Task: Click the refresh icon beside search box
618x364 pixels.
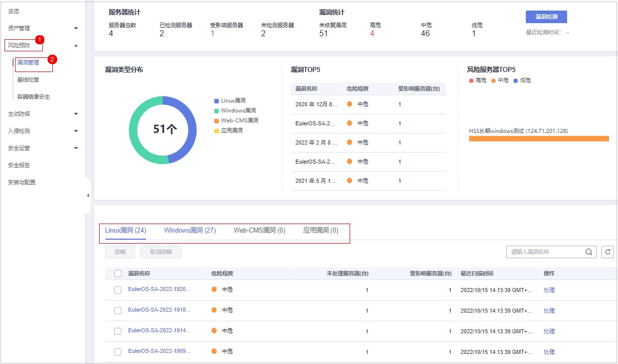Action: point(608,252)
